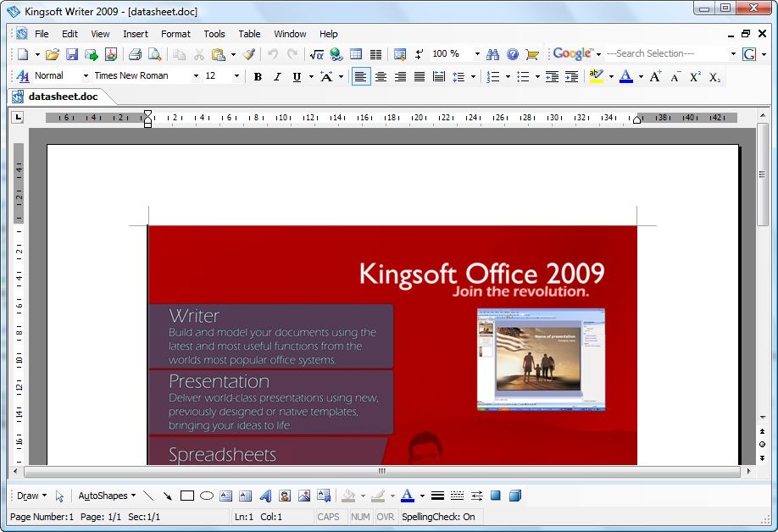Select the Rectangle drawing tool

[187, 496]
